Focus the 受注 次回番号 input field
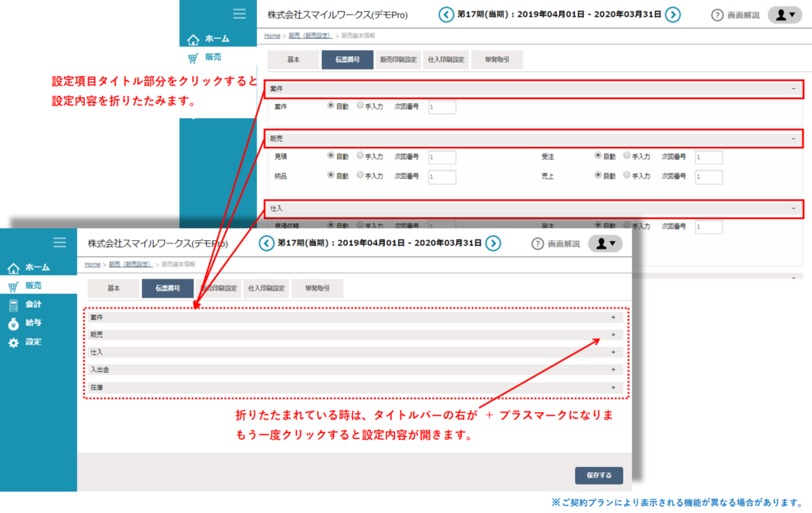 [709, 157]
